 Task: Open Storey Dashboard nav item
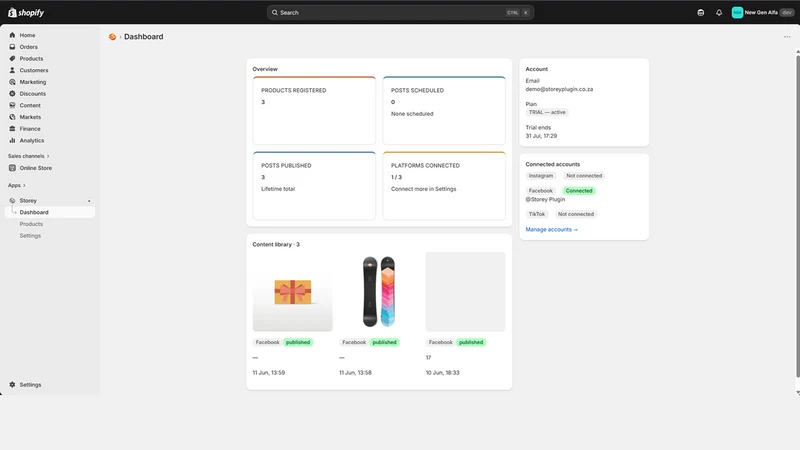click(50, 212)
